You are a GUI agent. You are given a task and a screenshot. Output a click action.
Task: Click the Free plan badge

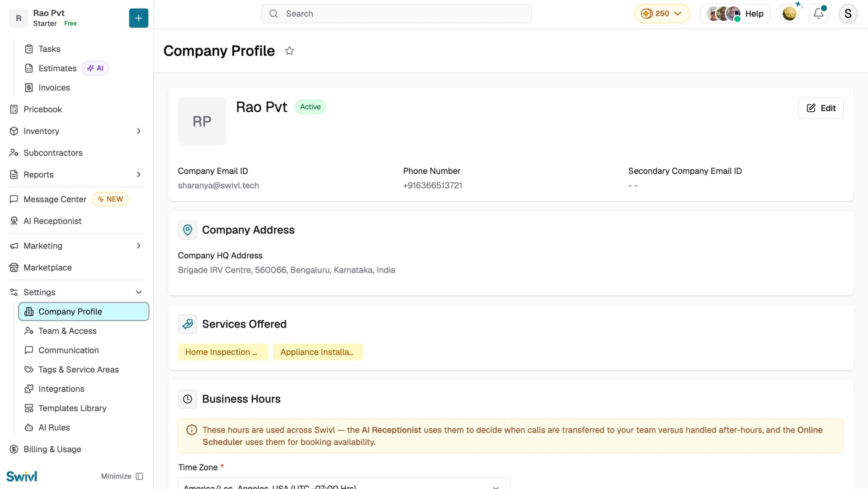point(70,24)
